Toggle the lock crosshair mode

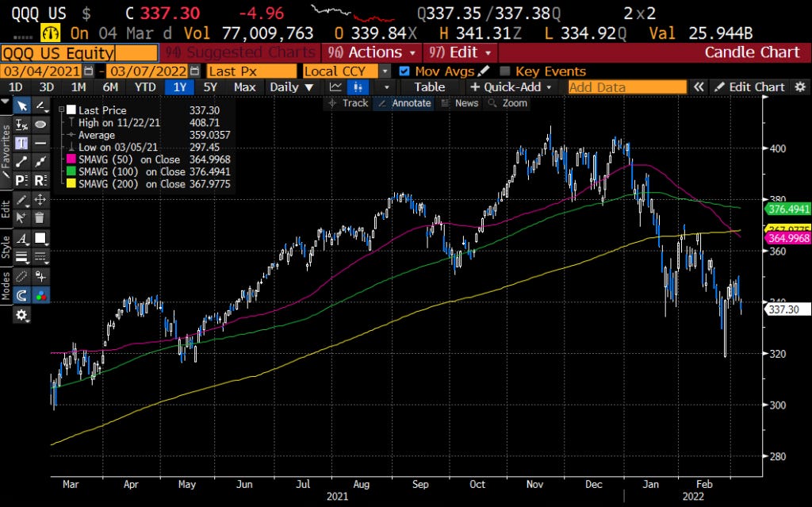pos(40,276)
